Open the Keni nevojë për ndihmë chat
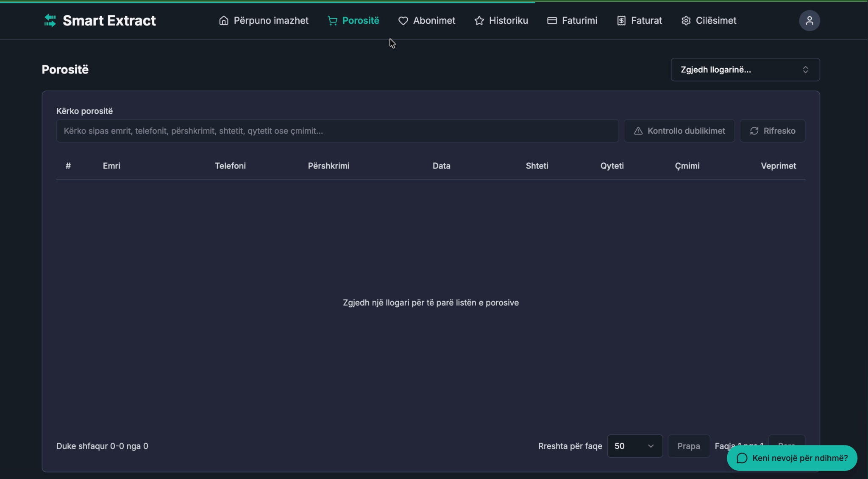Screen dimensions: 868x479 tap(792, 458)
